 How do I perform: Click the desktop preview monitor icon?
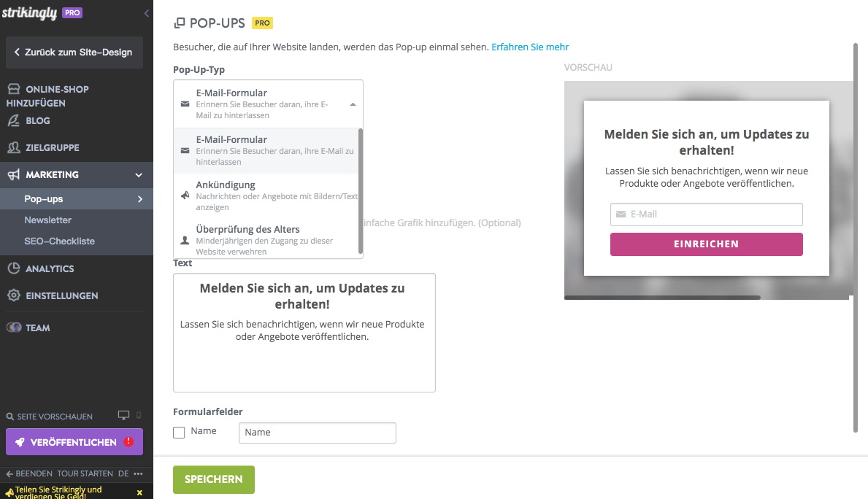123,416
